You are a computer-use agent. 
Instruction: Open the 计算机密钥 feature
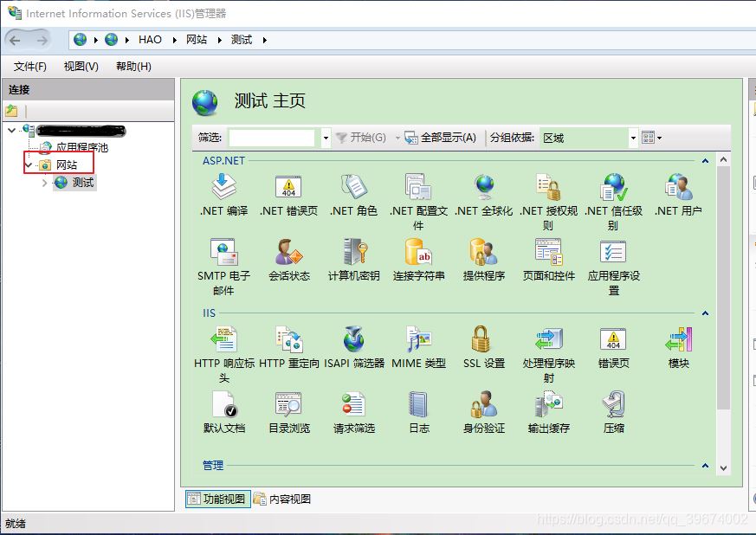tap(353, 260)
